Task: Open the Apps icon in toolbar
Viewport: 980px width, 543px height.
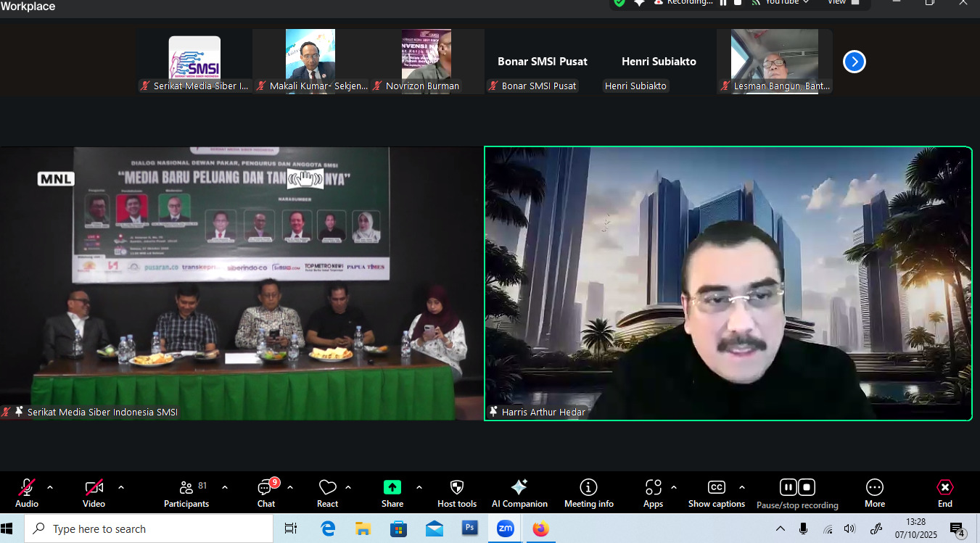Action: pyautogui.click(x=653, y=493)
